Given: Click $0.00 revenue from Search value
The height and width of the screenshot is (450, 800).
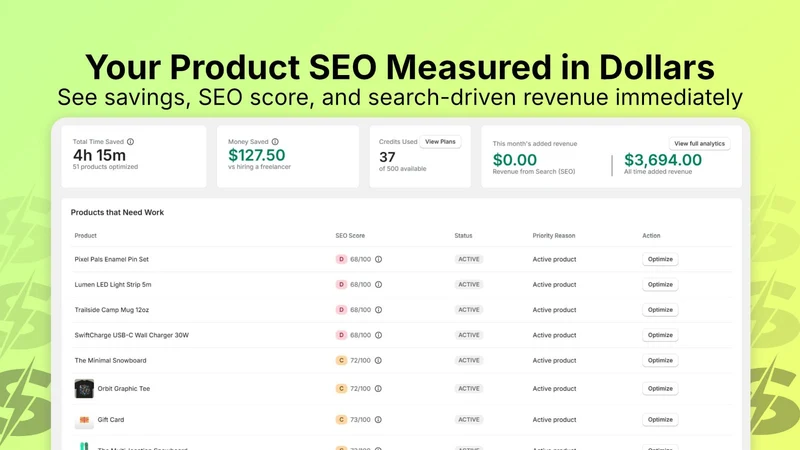Looking at the screenshot, I should coord(515,160).
